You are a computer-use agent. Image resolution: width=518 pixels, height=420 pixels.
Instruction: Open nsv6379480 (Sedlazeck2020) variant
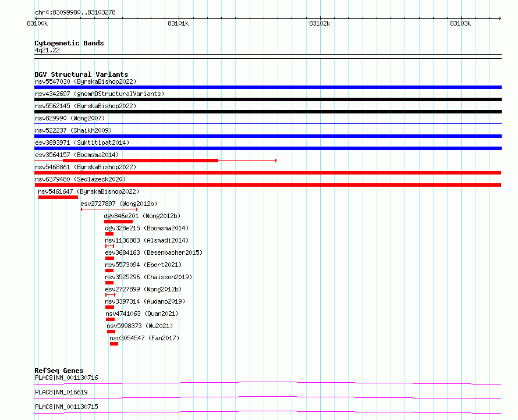[80, 179]
